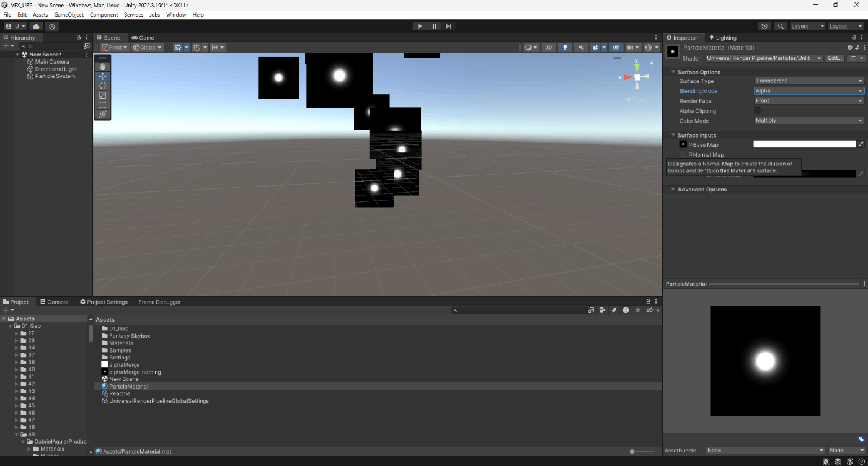Click Base Map white color swatch
The width and height of the screenshot is (868, 466).
pyautogui.click(x=805, y=144)
